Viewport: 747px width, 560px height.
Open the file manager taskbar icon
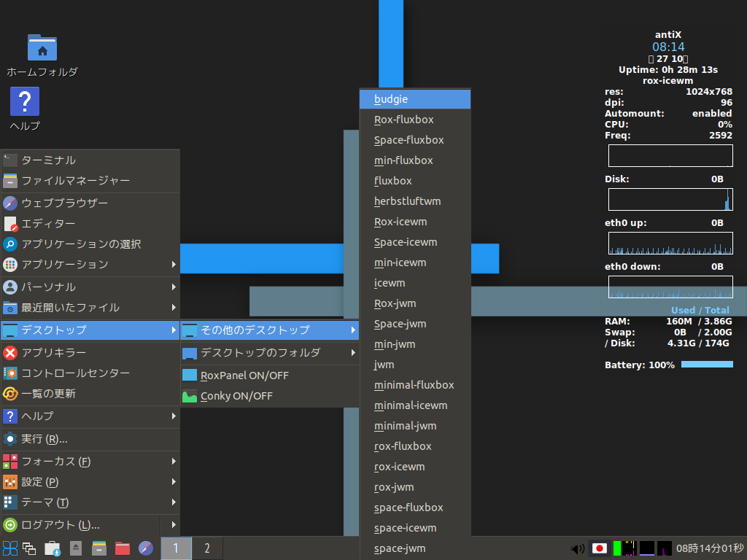click(99, 548)
